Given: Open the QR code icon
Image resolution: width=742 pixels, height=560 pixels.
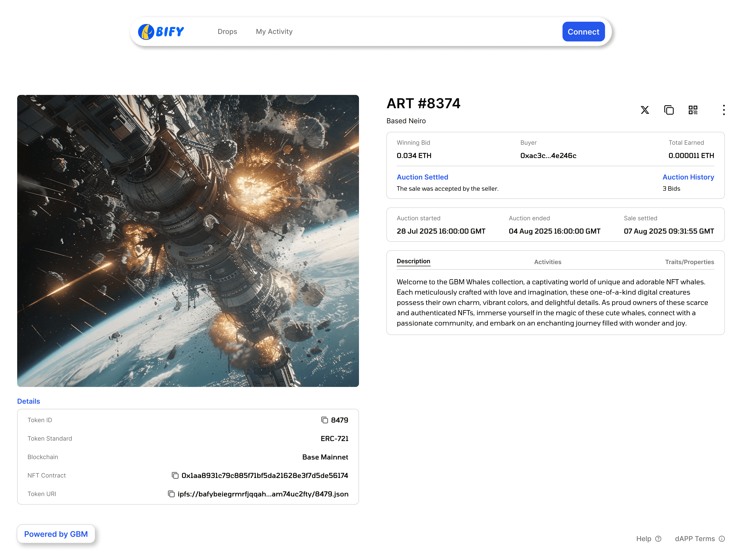Looking at the screenshot, I should (x=693, y=110).
